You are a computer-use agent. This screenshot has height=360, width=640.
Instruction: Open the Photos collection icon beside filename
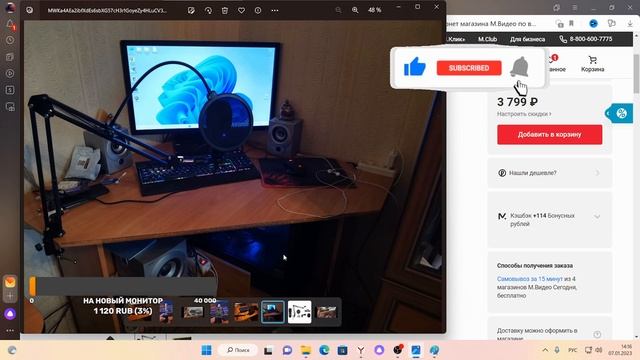(29, 10)
